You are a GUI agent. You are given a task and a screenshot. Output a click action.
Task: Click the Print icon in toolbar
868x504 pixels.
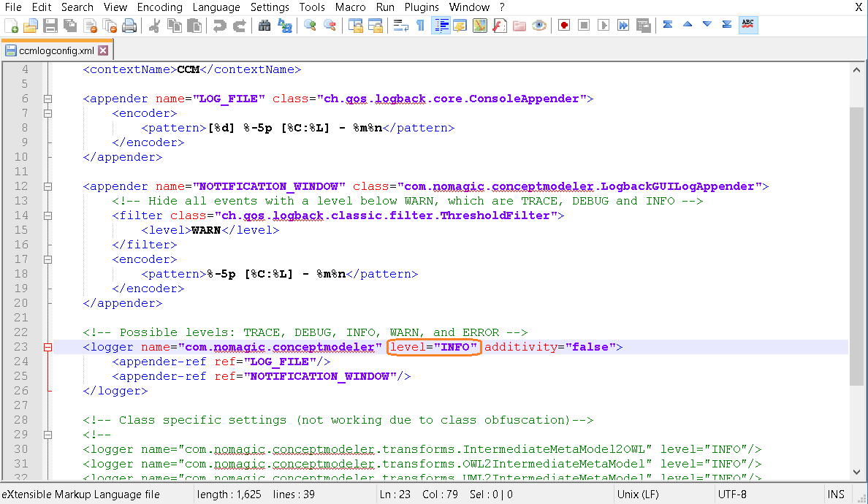tap(129, 26)
